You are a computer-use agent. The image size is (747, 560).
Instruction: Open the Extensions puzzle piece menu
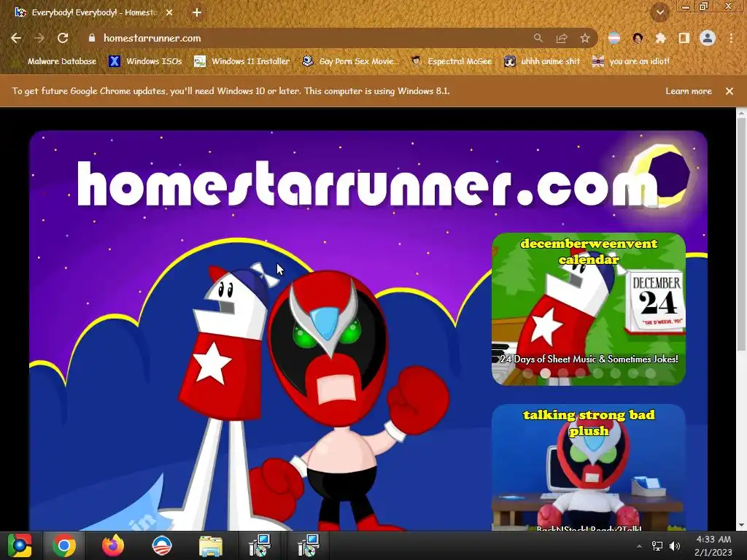660,38
